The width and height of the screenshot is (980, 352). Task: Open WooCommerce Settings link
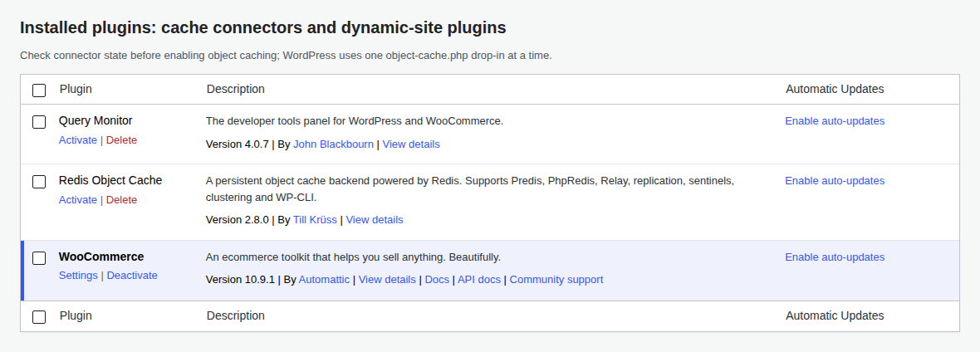coord(78,276)
